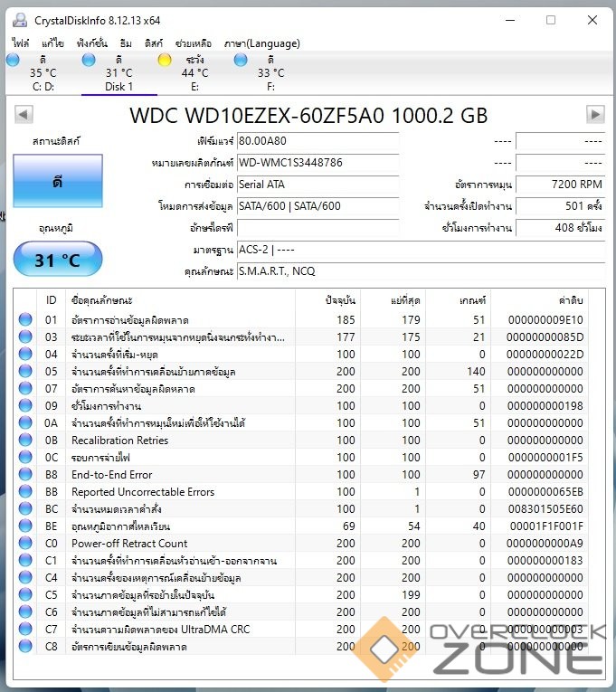Click status orb of attribute 03 row

tap(25, 337)
